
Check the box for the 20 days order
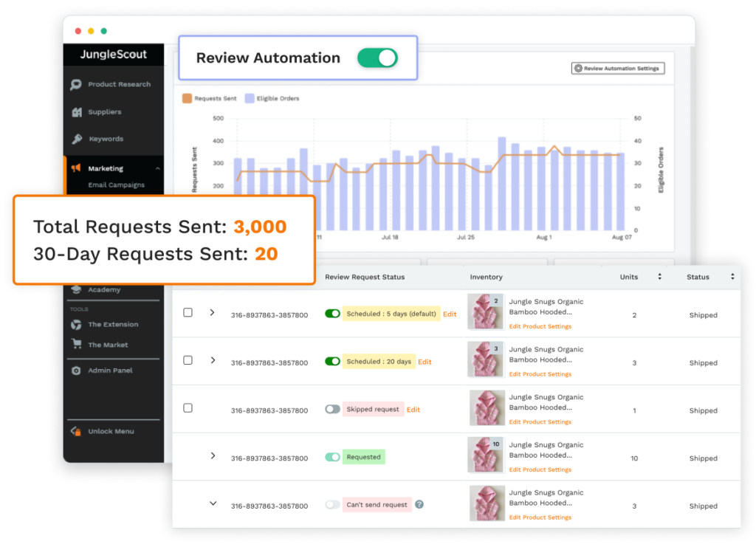(188, 360)
